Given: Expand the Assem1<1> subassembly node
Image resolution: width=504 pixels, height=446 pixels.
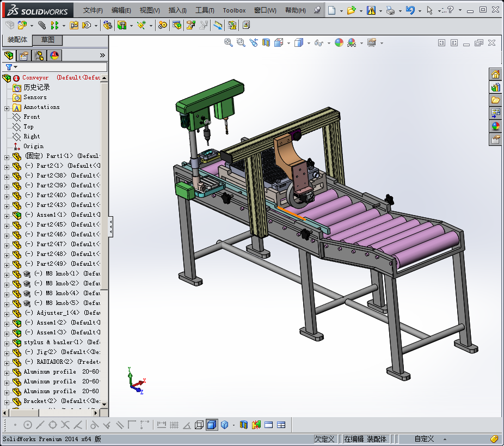Looking at the screenshot, I should 7,215.
